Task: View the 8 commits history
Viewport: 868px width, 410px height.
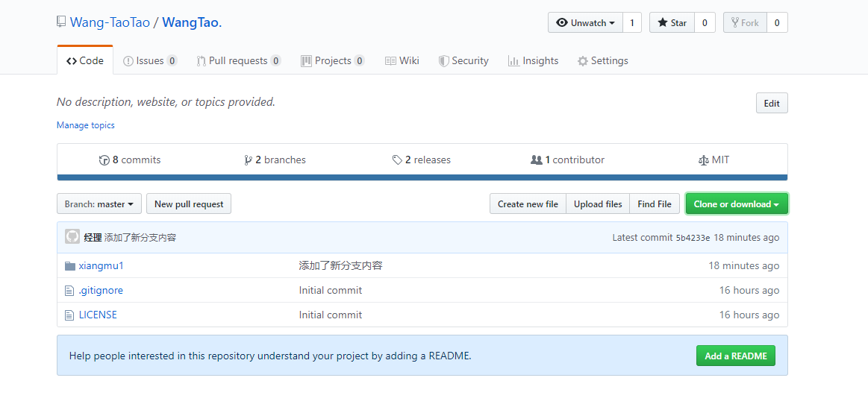Action: 130,160
